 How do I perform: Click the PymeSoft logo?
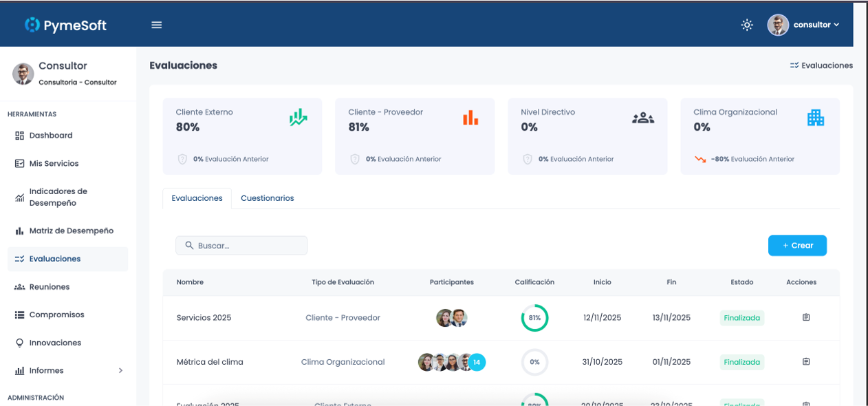click(x=66, y=25)
